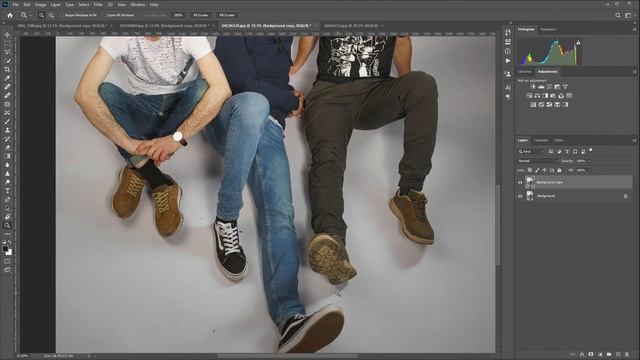Screen dimensions: 640x360
Task: Create a new layer in Layers panel
Action: (x=618, y=355)
